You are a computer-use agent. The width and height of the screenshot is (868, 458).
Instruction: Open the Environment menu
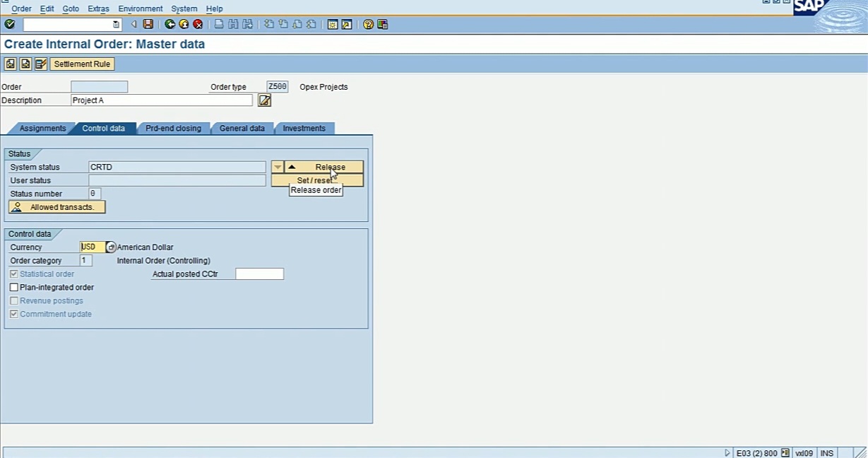[141, 8]
